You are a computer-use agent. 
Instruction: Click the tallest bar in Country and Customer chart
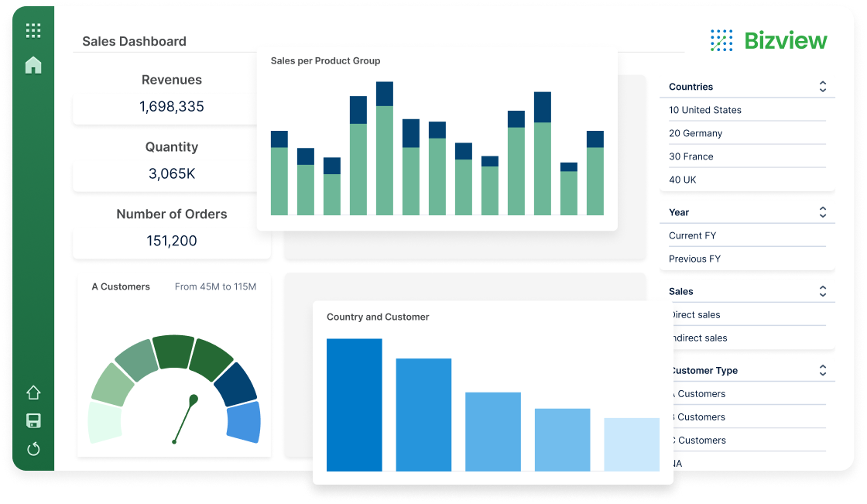(355, 403)
